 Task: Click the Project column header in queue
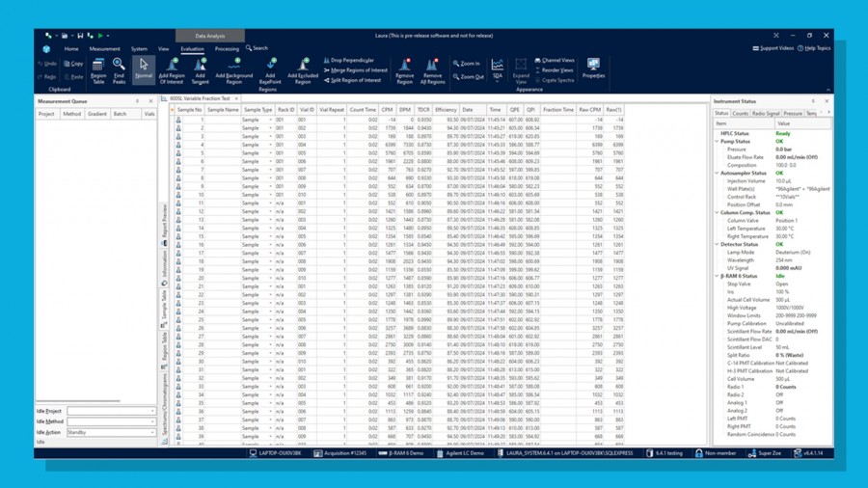pyautogui.click(x=46, y=114)
